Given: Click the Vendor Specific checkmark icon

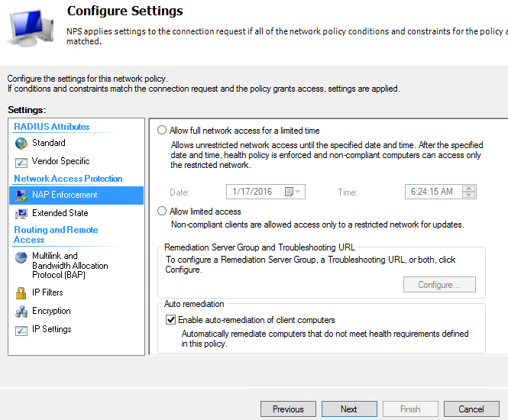Looking at the screenshot, I should [x=21, y=162].
